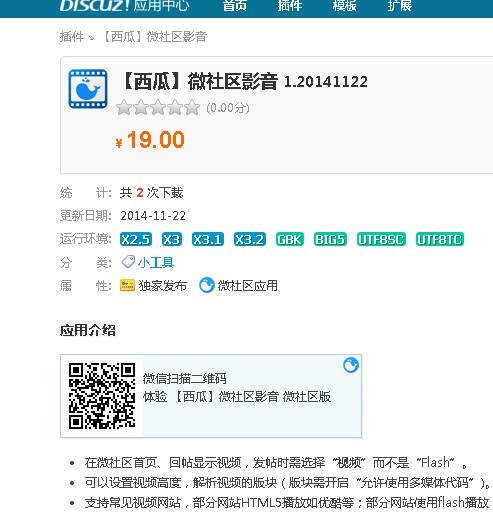493x526 pixels.
Task: Click the five-star rating row
Action: (x=158, y=107)
